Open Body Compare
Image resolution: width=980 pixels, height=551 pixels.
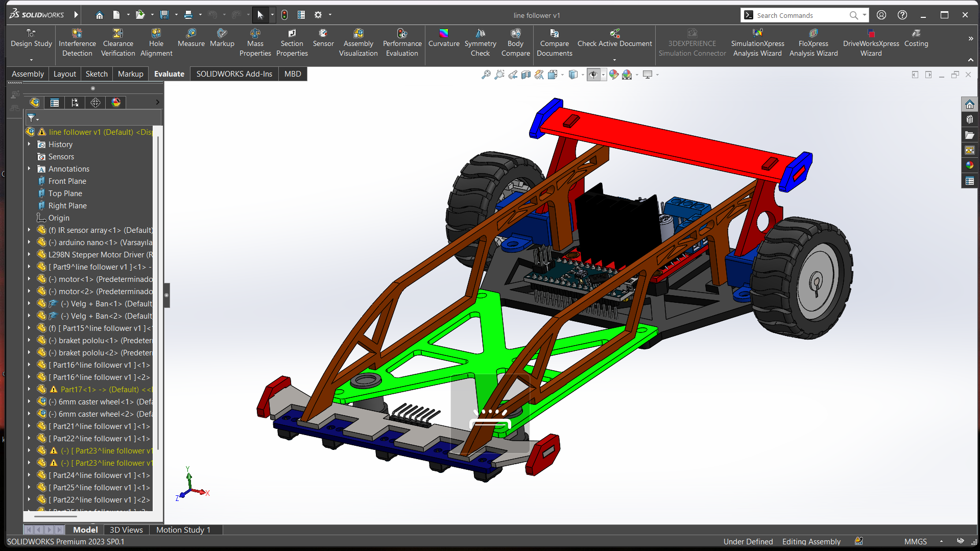pos(516,43)
